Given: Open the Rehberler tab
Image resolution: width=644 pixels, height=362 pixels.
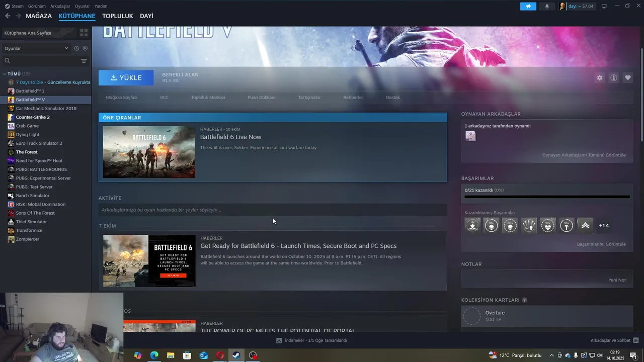Looking at the screenshot, I should click(353, 98).
